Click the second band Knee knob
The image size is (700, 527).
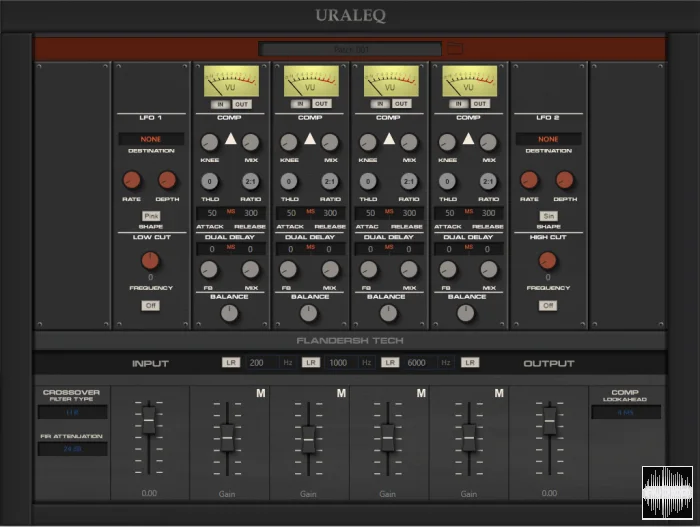(289, 142)
